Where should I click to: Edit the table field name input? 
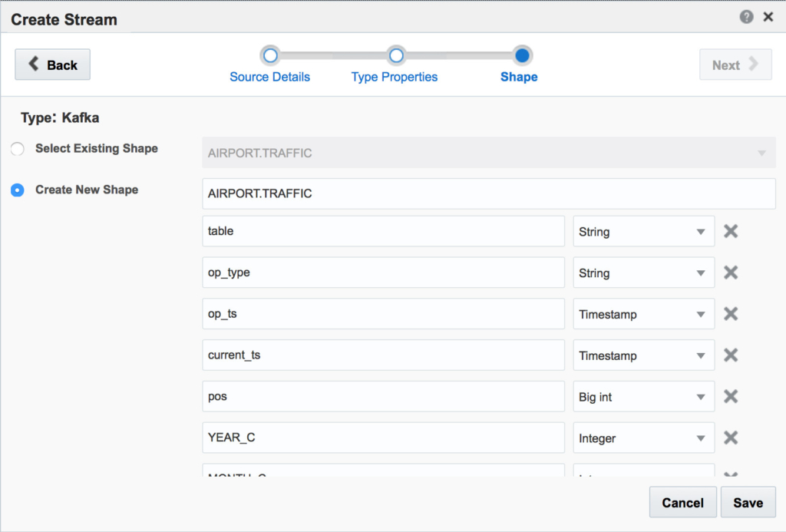(x=384, y=231)
